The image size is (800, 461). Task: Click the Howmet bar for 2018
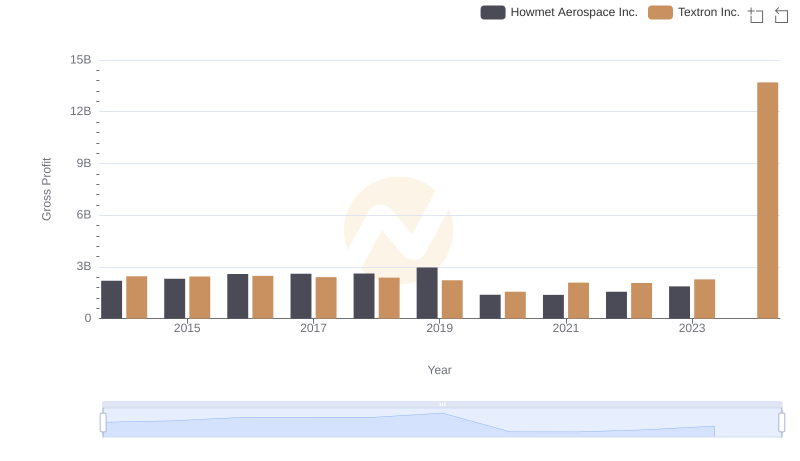364,296
